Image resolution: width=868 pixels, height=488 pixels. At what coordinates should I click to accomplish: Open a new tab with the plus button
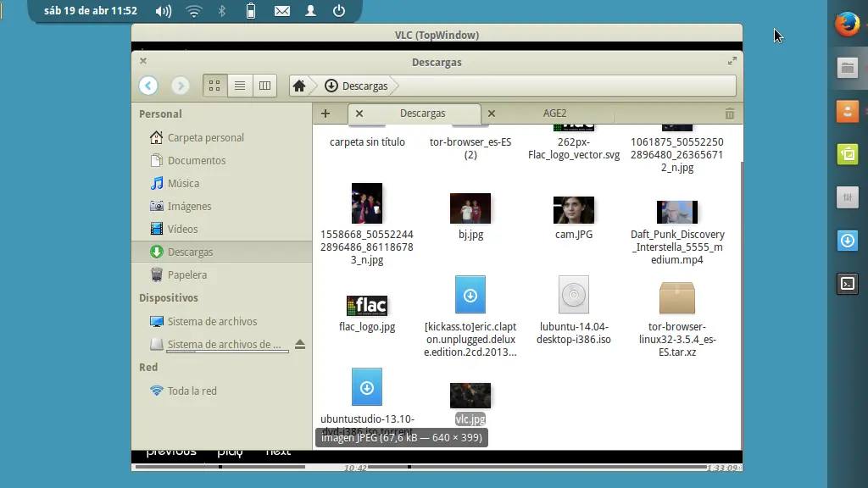click(325, 113)
